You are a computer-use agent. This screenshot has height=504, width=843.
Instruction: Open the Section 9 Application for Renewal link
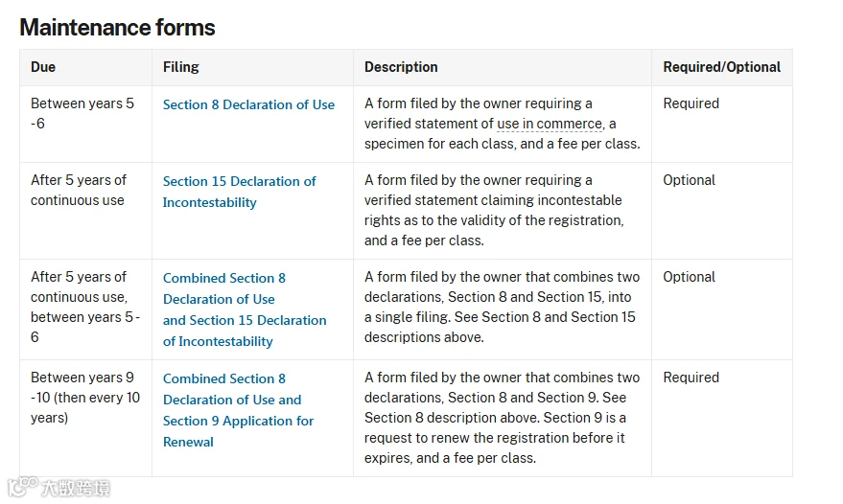238,410
